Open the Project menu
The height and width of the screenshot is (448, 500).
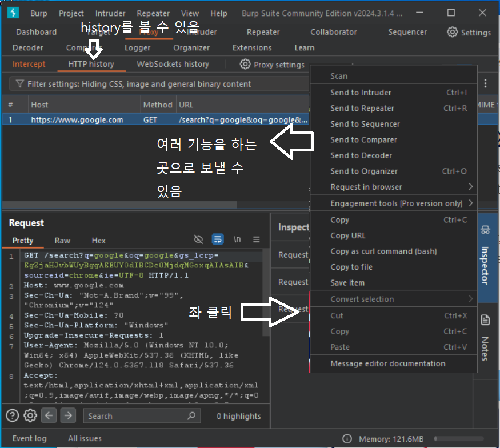pyautogui.click(x=71, y=13)
